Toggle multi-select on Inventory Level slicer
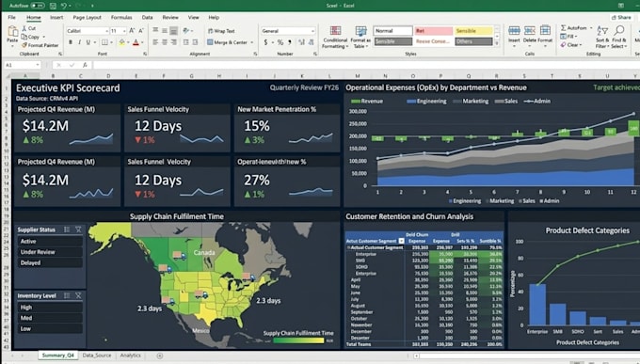Image resolution: width=640 pixels, height=364 pixels. [67, 295]
